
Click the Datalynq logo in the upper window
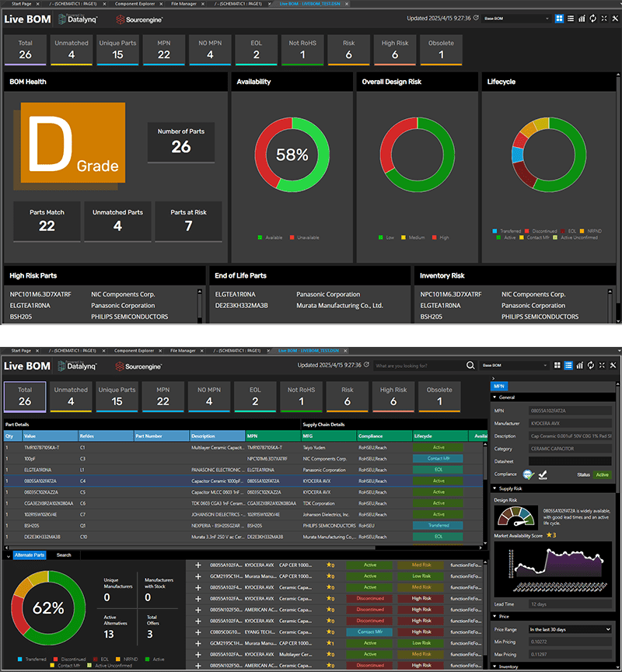point(78,19)
